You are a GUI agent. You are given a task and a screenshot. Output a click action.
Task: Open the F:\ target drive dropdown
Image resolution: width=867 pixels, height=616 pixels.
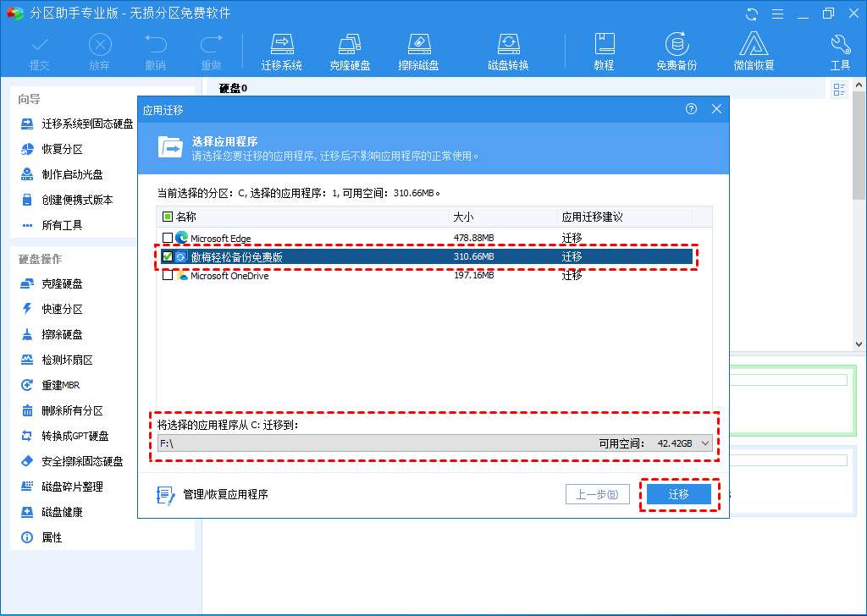[x=704, y=443]
